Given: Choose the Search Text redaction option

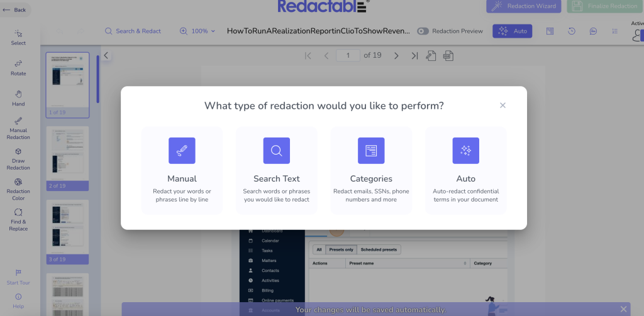Looking at the screenshot, I should pos(276,170).
